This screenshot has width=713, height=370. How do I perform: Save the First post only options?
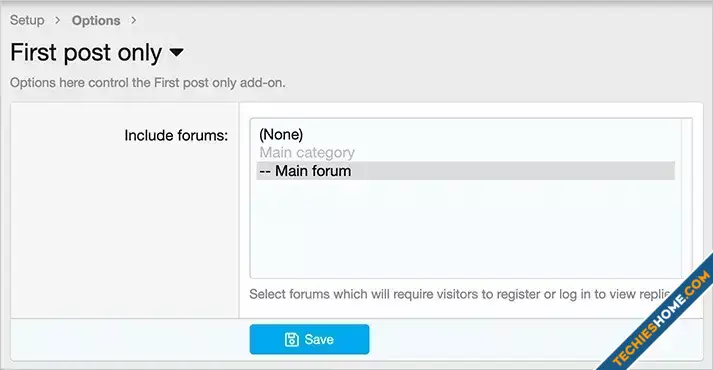click(309, 339)
